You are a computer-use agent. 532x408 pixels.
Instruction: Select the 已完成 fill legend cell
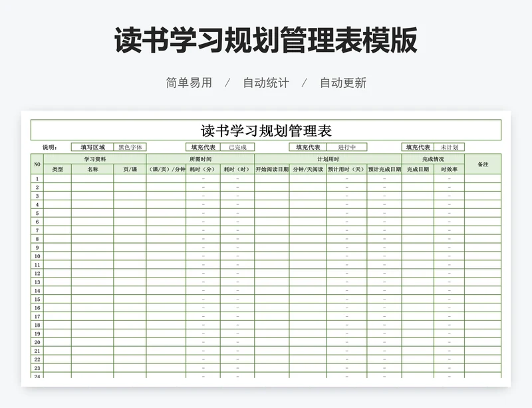click(x=237, y=147)
